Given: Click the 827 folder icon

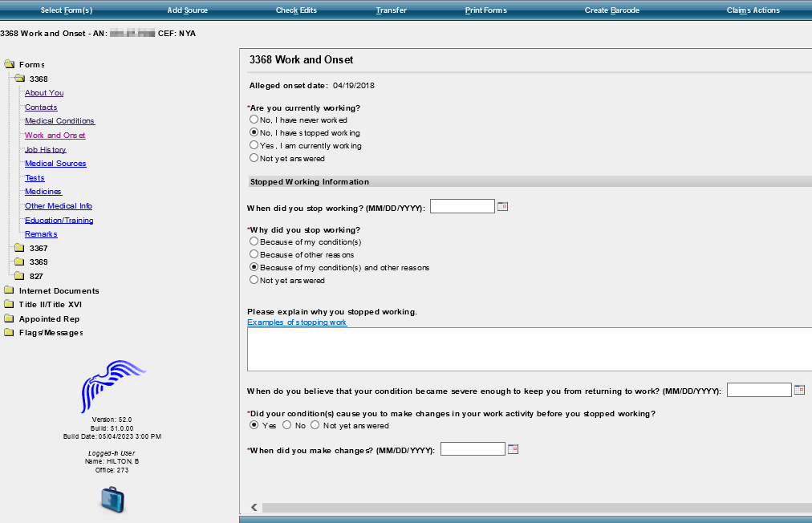Looking at the screenshot, I should [x=19, y=276].
